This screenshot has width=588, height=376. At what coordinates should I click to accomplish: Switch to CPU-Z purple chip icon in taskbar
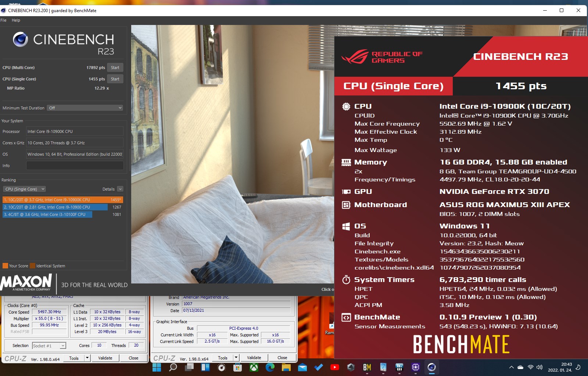tap(415, 367)
